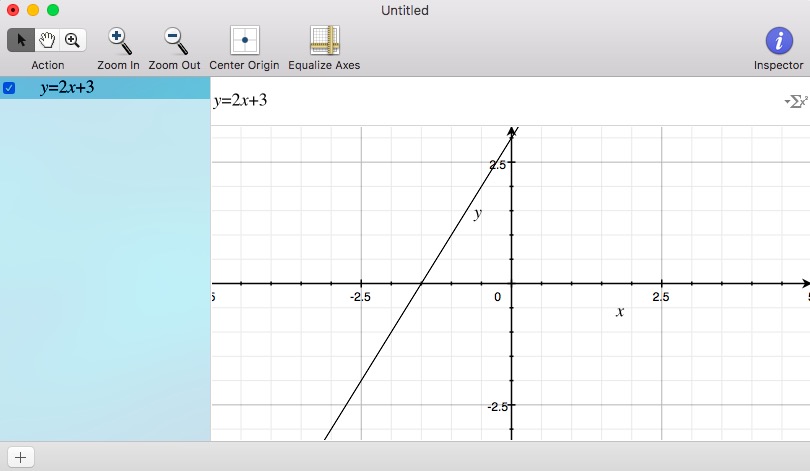Open the Inspector panel

(x=778, y=40)
